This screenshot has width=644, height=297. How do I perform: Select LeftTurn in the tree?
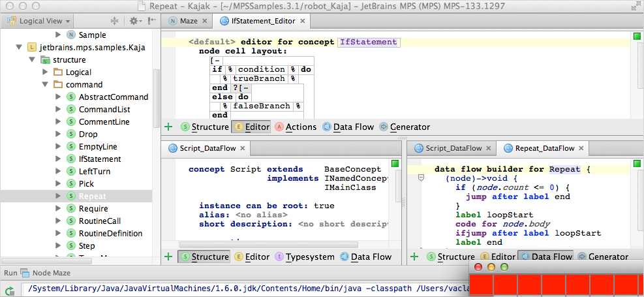95,171
